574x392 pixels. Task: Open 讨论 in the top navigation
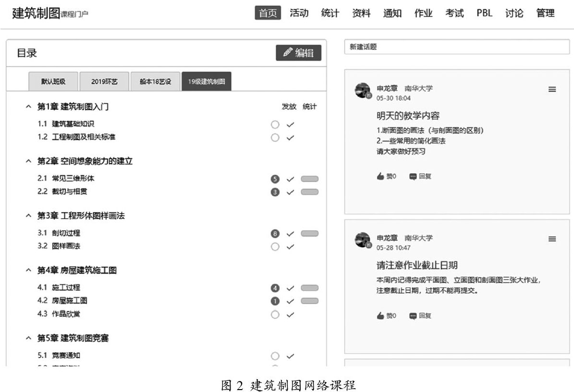coord(514,13)
